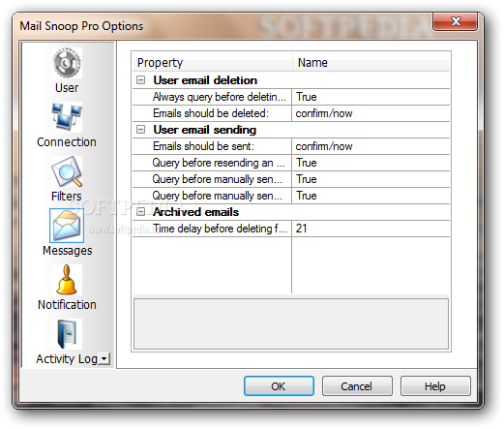Open the Activity Log book icon
This screenshot has width=504, height=429.
(x=67, y=334)
